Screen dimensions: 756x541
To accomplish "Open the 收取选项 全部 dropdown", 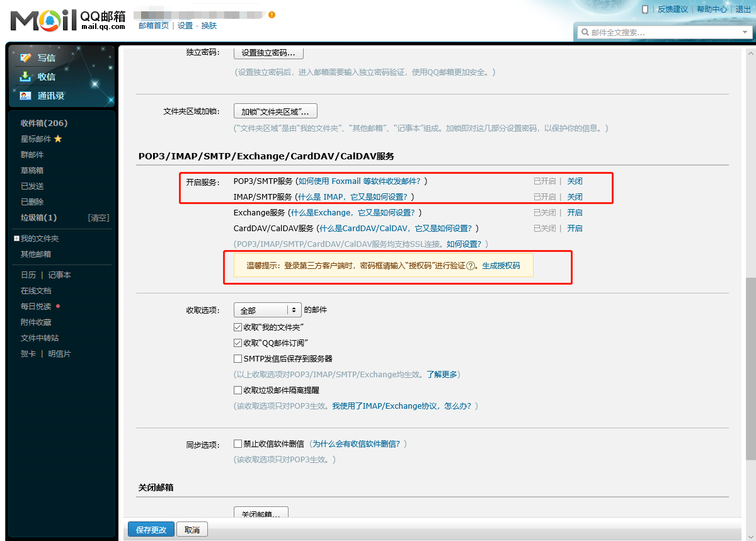I will pyautogui.click(x=267, y=310).
